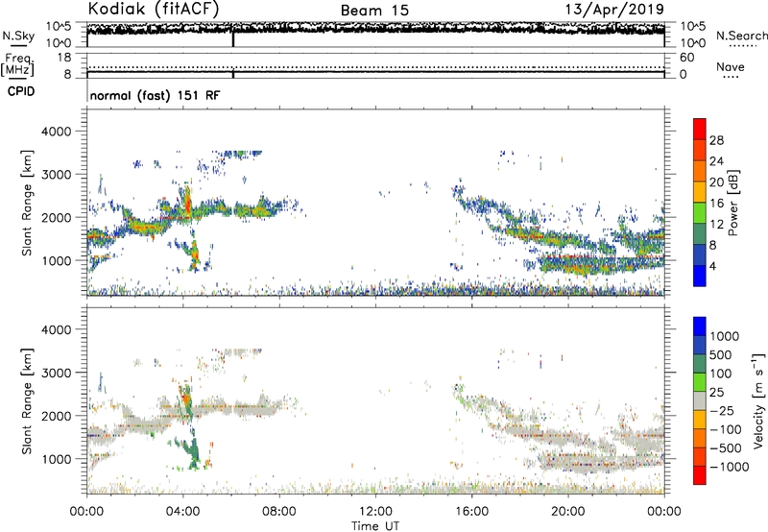Select the '-1000' label on Velocity colorbar
Viewport: 768px width, 532px height.
[x=729, y=467]
